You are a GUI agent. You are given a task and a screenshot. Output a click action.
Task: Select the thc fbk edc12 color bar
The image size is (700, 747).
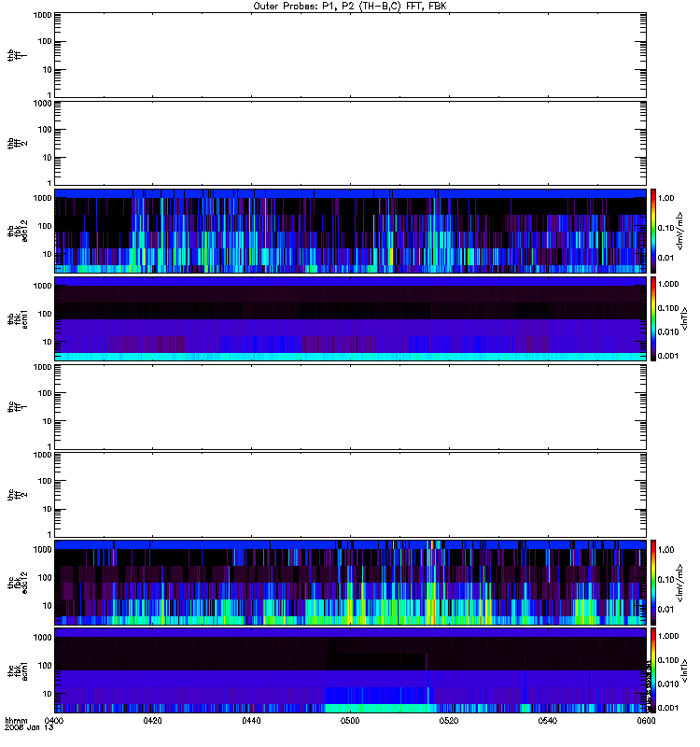653,582
